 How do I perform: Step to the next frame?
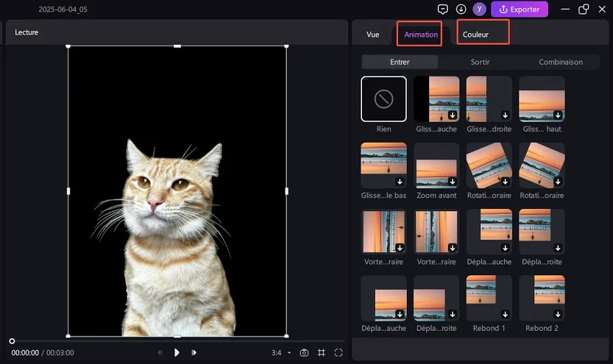click(194, 352)
